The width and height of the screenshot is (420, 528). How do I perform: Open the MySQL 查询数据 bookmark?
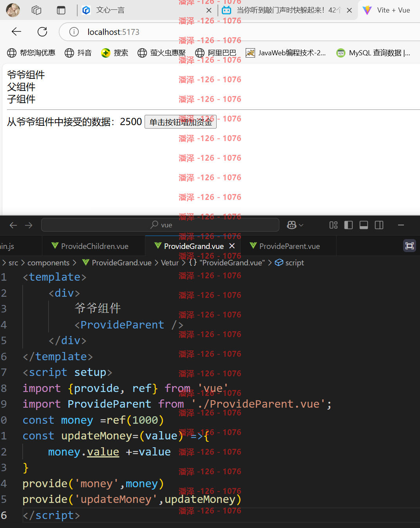point(373,53)
